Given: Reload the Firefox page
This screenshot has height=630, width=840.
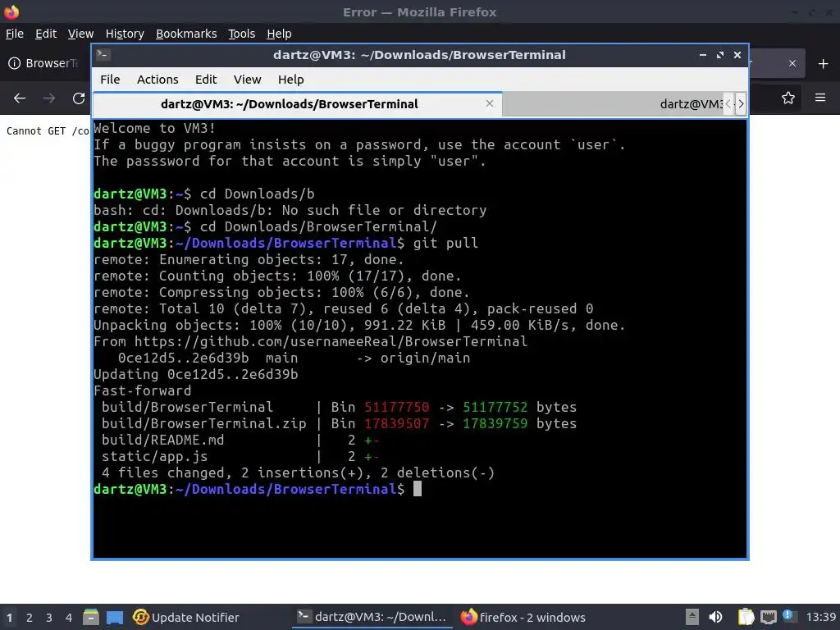Looking at the screenshot, I should coord(79,98).
